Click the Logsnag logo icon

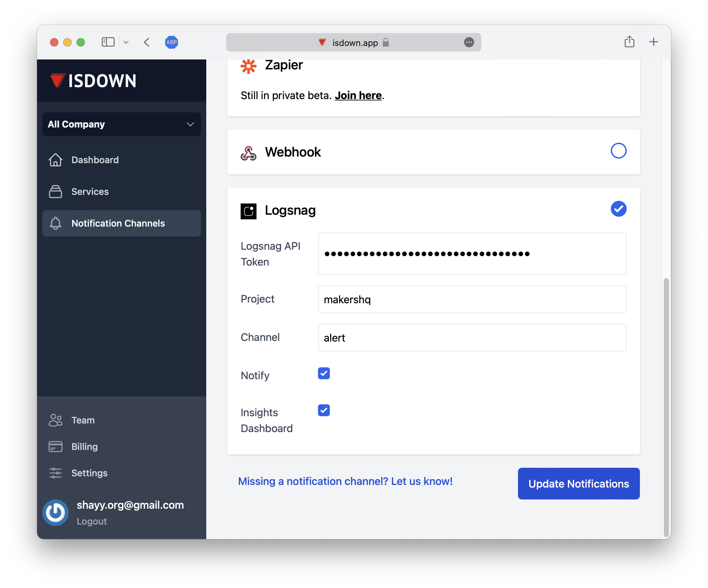point(249,211)
